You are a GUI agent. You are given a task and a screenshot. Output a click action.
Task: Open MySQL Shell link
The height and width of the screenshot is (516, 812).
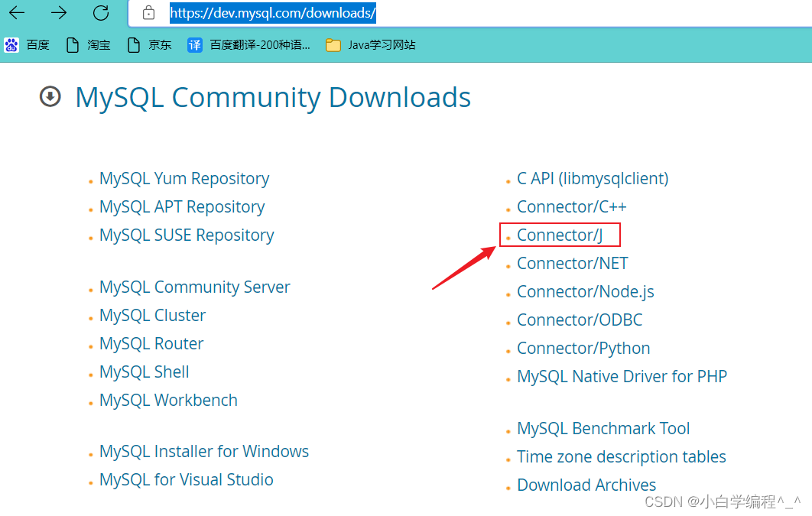coord(144,372)
